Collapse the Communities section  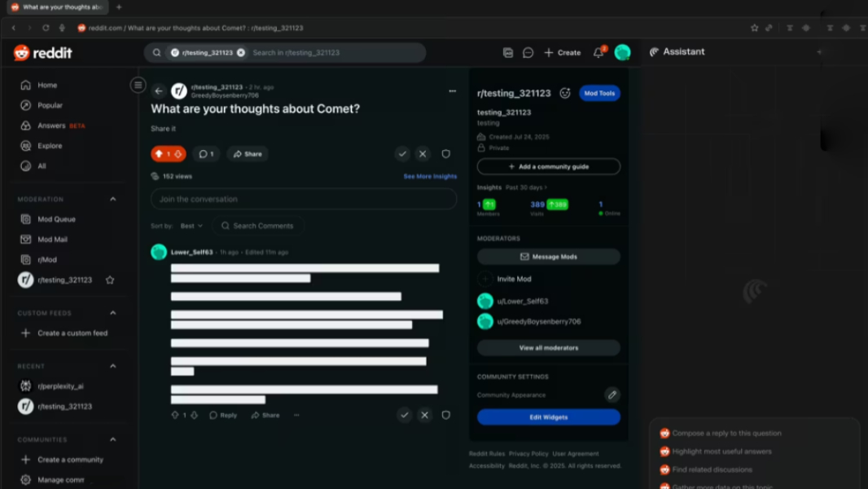[x=113, y=440]
